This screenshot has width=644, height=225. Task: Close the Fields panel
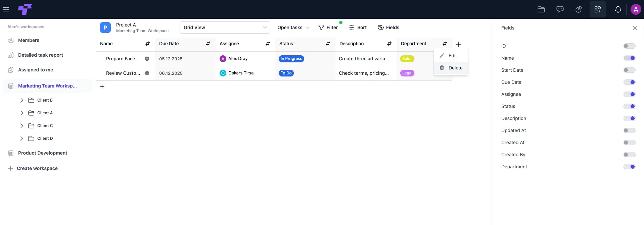click(x=635, y=28)
